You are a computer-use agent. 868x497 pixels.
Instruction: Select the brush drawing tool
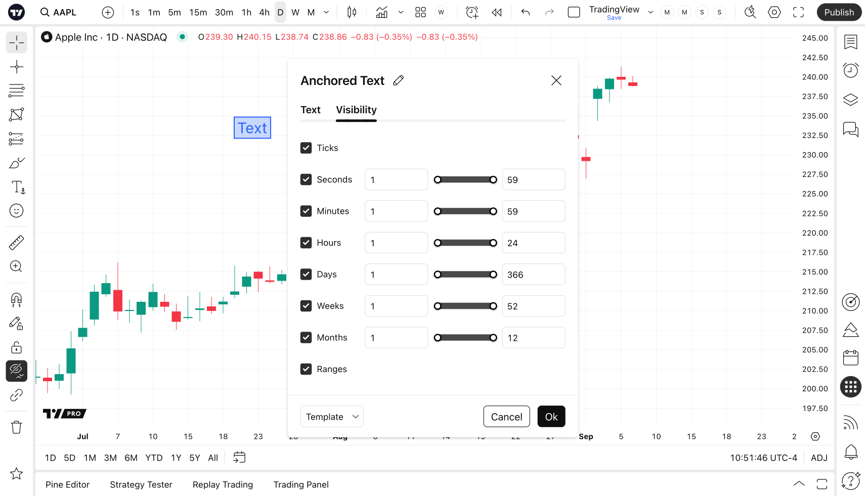click(17, 163)
